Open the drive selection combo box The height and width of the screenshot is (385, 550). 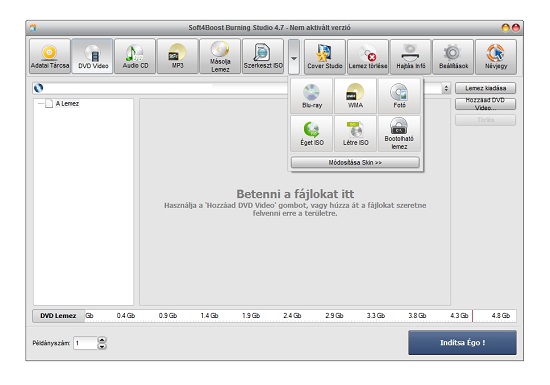coord(242,88)
